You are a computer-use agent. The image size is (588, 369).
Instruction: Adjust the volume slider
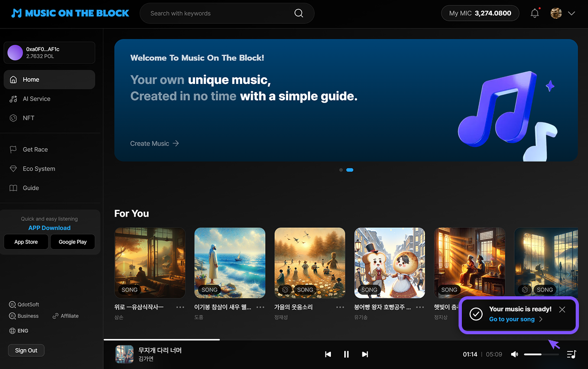point(541,354)
